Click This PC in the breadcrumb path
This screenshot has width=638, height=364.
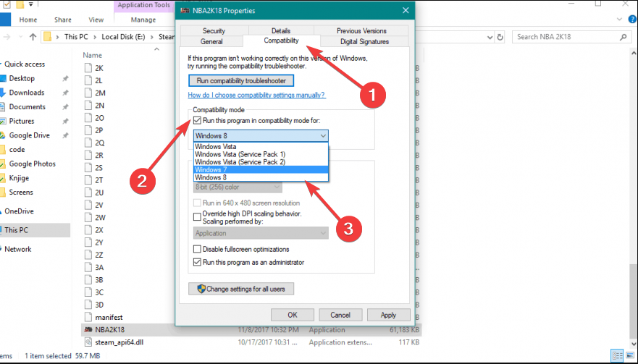(76, 37)
